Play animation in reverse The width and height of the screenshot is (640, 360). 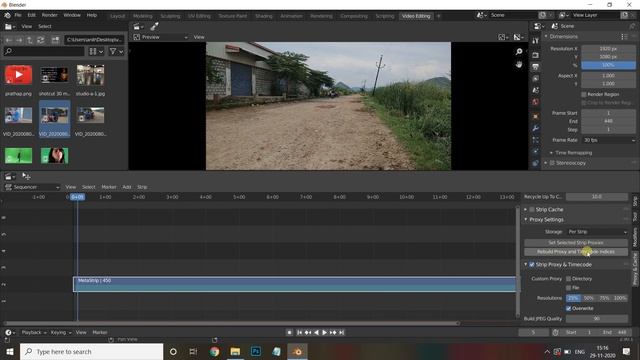point(316,333)
